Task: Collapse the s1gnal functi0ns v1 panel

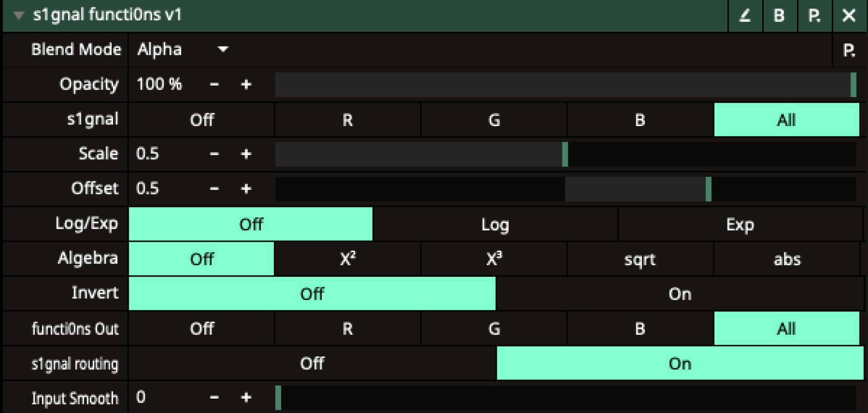Action: tap(19, 15)
